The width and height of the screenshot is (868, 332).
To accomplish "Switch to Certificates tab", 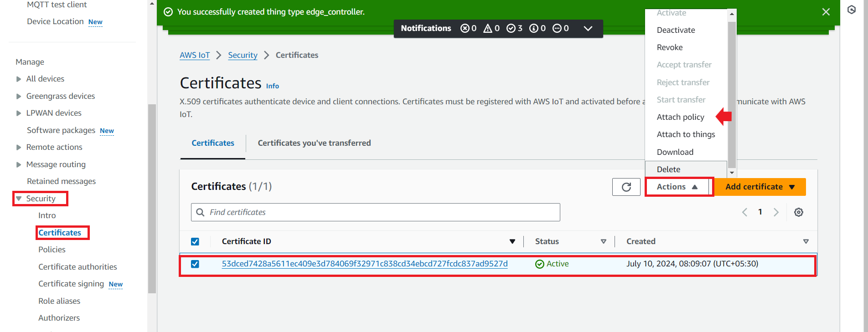I will (213, 143).
